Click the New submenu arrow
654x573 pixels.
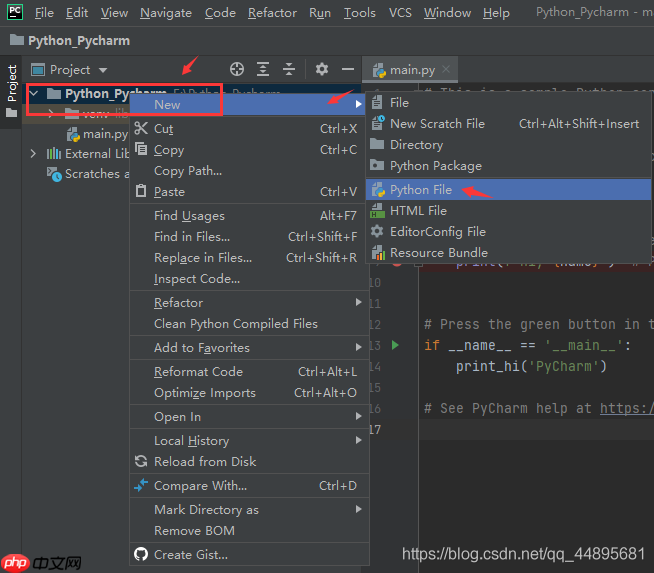(358, 104)
